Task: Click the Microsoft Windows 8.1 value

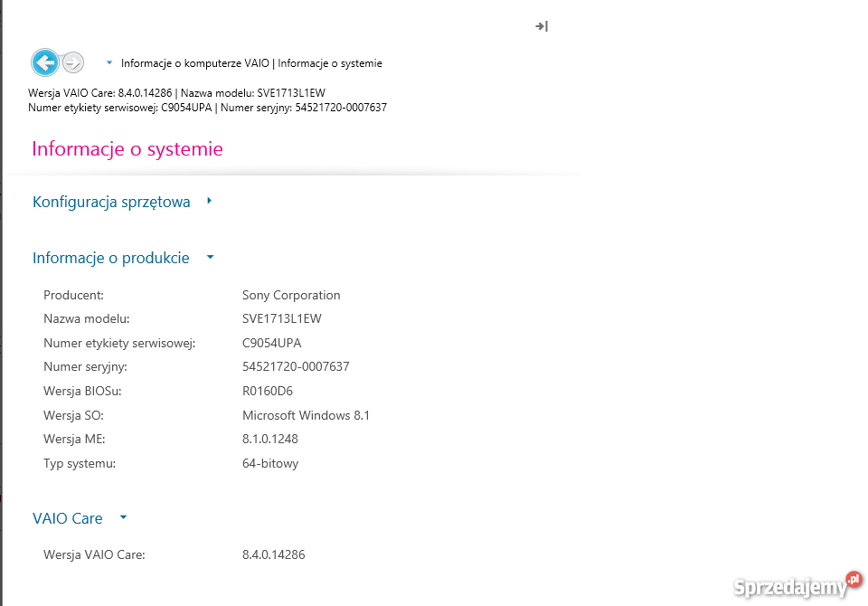Action: coord(306,415)
